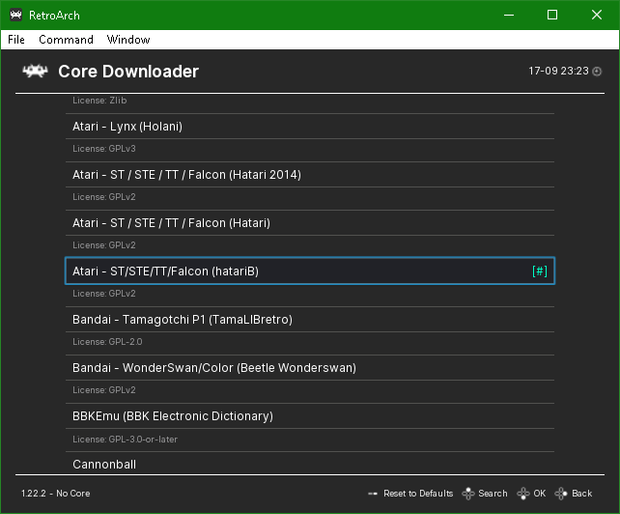Open the File menu

tap(16, 40)
